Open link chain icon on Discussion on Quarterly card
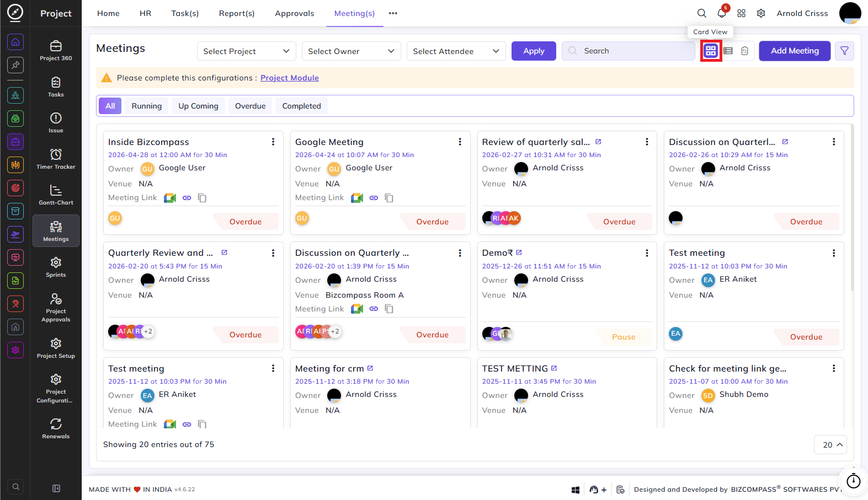This screenshot has height=500, width=868. [374, 309]
